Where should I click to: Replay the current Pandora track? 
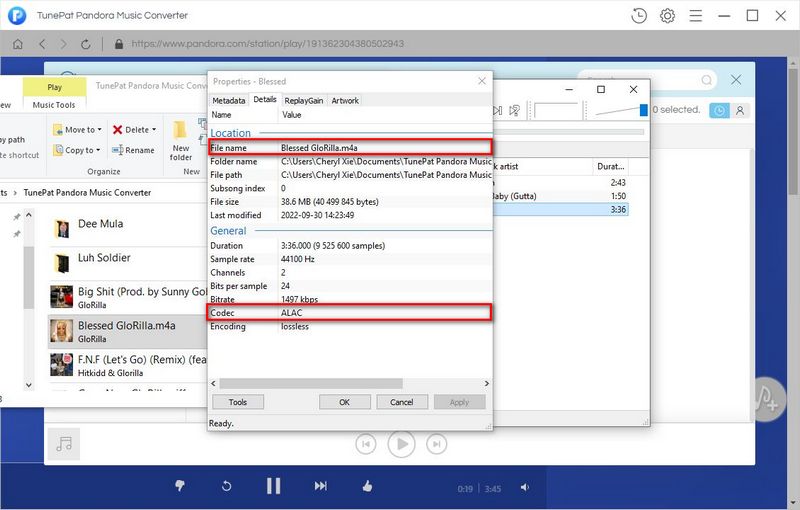[227, 486]
